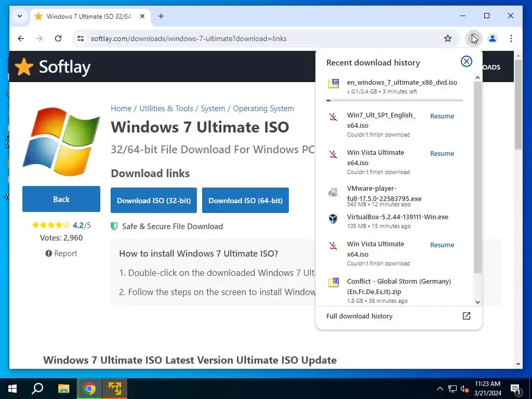The image size is (532, 399).
Task: Reload the current page
Action: (x=58, y=38)
